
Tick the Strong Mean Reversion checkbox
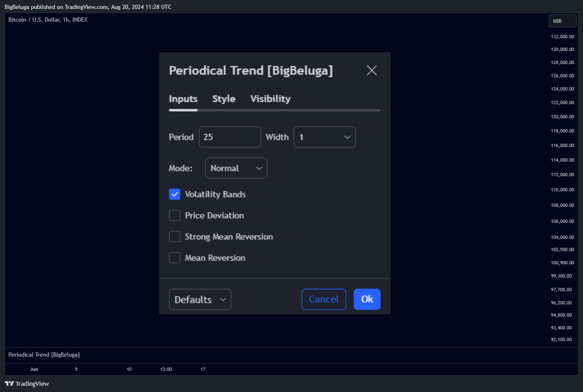point(175,237)
